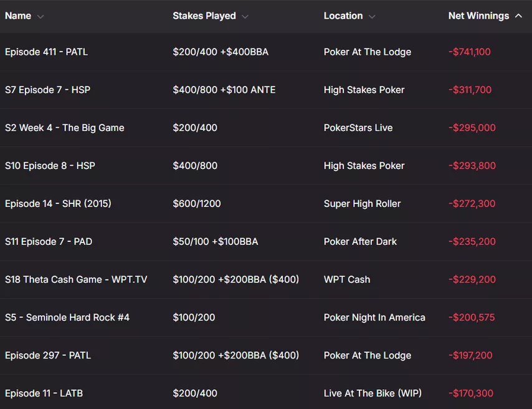The image size is (532, 409).
Task: Select Episode 14 - SHR (2015) row
Action: click(x=266, y=203)
